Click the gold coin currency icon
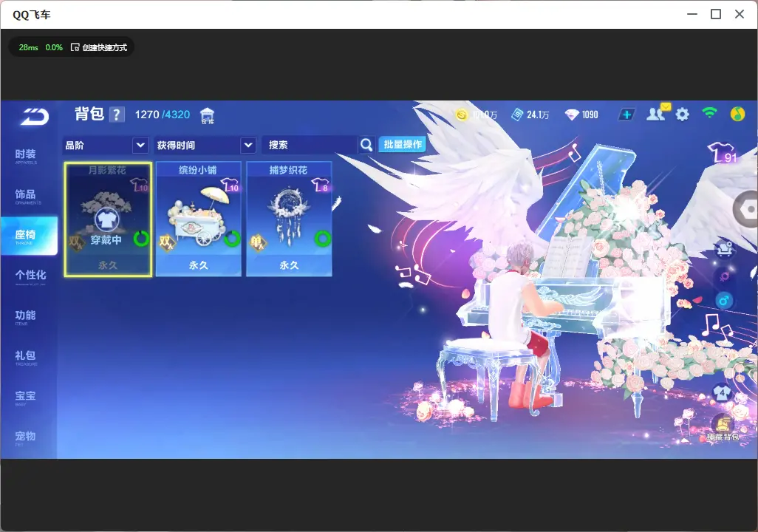The width and height of the screenshot is (758, 532). click(x=462, y=115)
